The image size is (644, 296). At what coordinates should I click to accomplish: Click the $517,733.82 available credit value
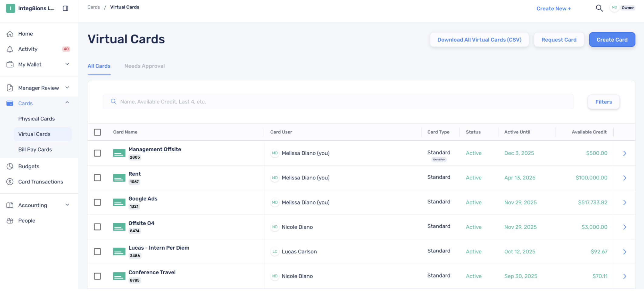pos(592,202)
